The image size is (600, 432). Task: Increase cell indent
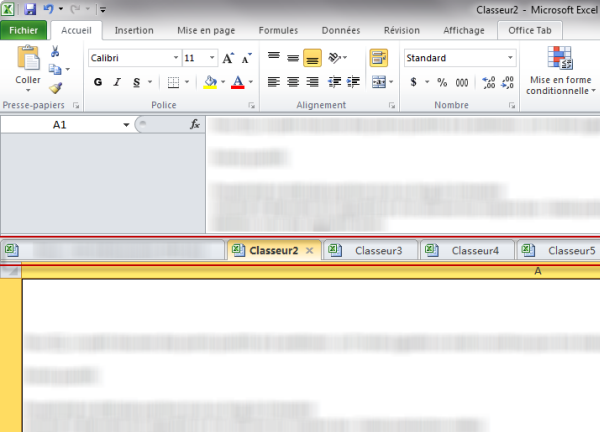pyautogui.click(x=353, y=82)
